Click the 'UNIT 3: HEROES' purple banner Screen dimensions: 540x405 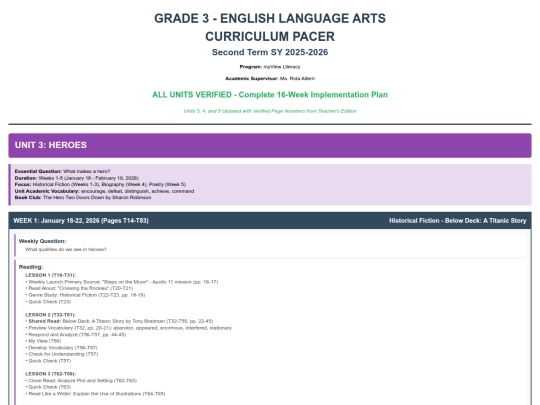point(270,145)
